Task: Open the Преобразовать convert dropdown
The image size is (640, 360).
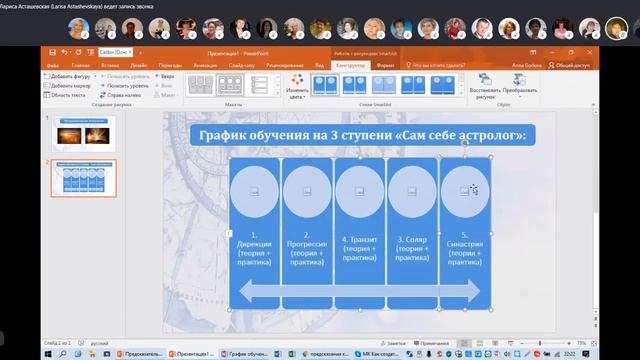Action: click(x=520, y=86)
